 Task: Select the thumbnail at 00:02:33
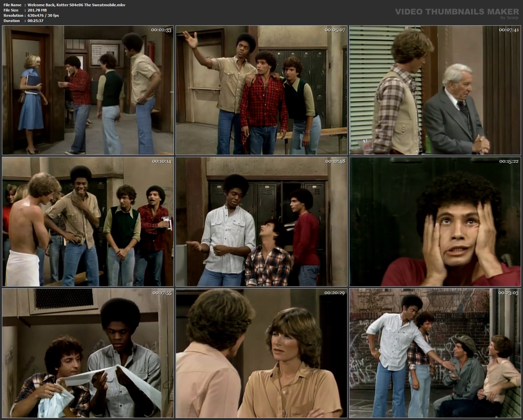pyautogui.click(x=88, y=90)
